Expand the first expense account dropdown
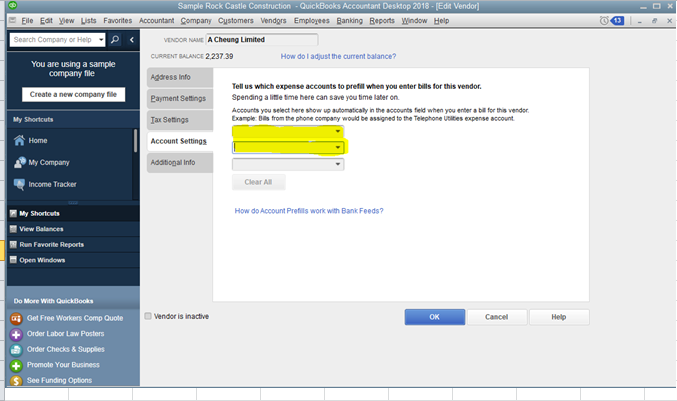The image size is (677, 401). pyautogui.click(x=338, y=131)
